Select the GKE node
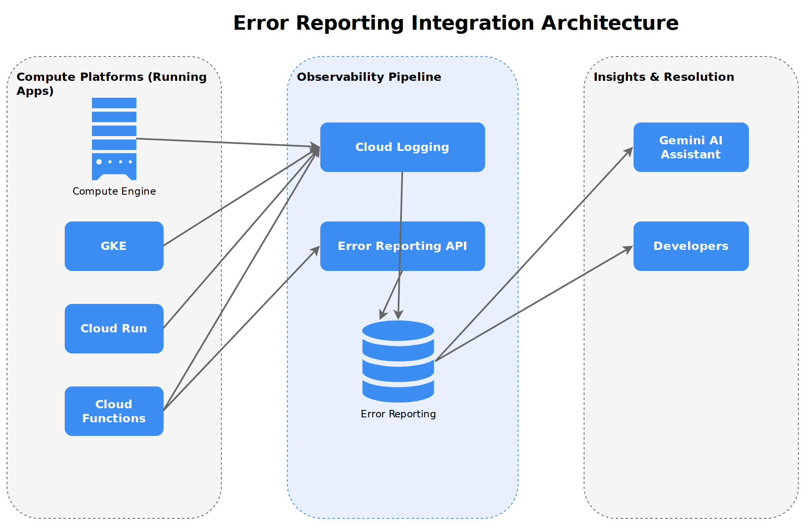This screenshot has width=812, height=532. 114,246
